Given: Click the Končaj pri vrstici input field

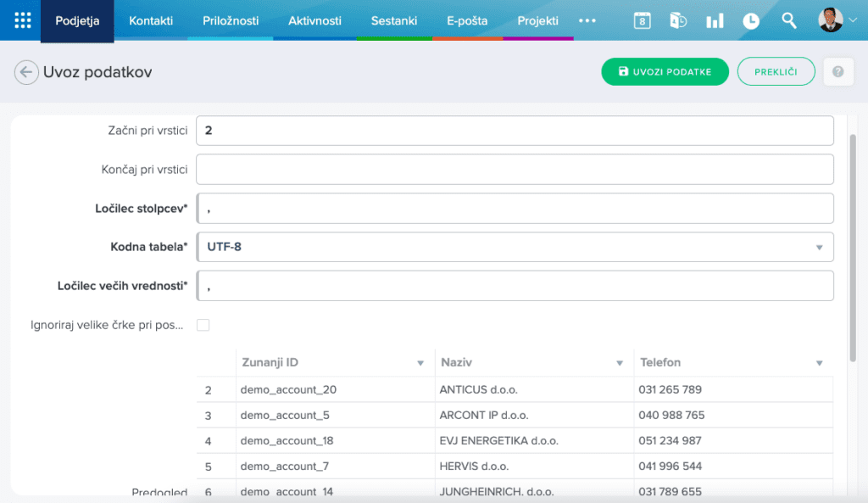Looking at the screenshot, I should (515, 170).
